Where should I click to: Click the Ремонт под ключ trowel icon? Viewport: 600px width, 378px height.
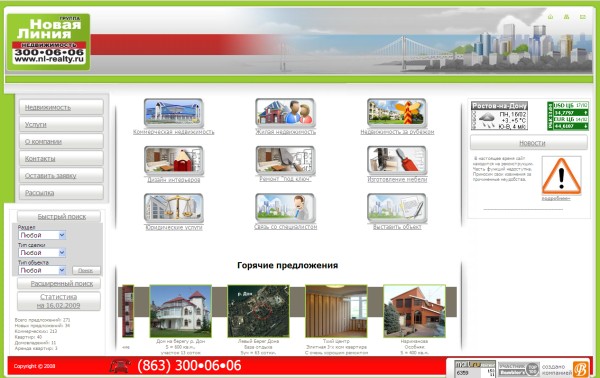(x=285, y=160)
